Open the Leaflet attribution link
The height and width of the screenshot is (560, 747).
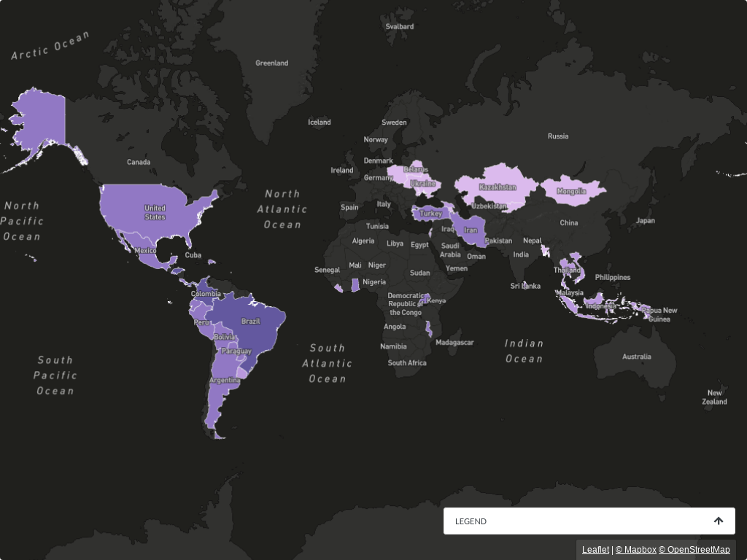[x=595, y=550]
